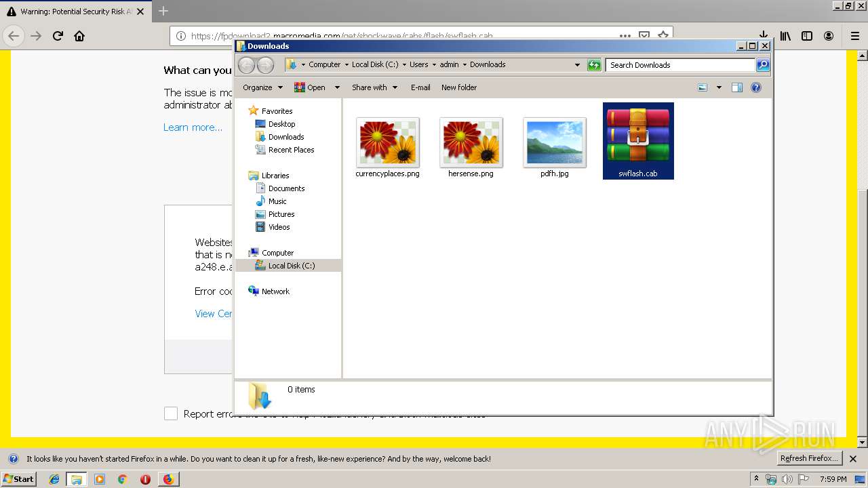Screen dimensions: 868x488
Task: Click the Action Center flag icon
Action: point(803,479)
